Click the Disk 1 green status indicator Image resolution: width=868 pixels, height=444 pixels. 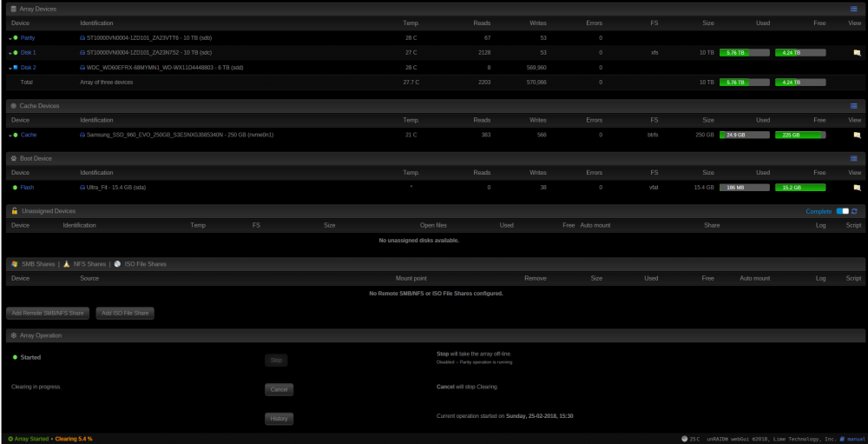pos(16,53)
